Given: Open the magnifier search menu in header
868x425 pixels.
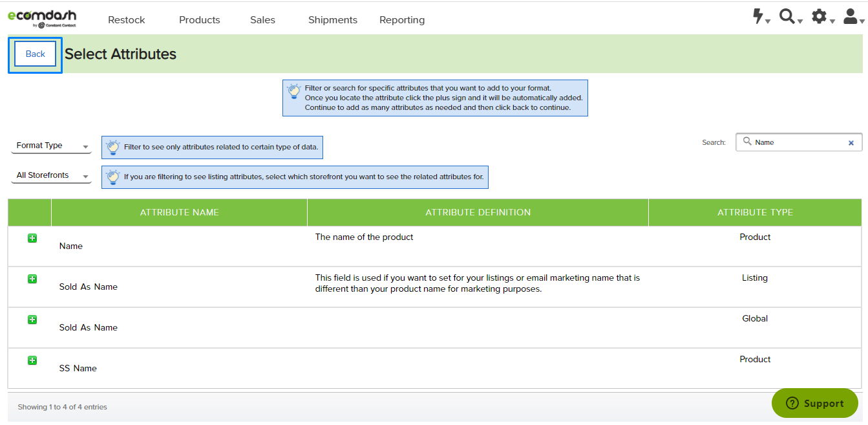Looking at the screenshot, I should click(790, 17).
